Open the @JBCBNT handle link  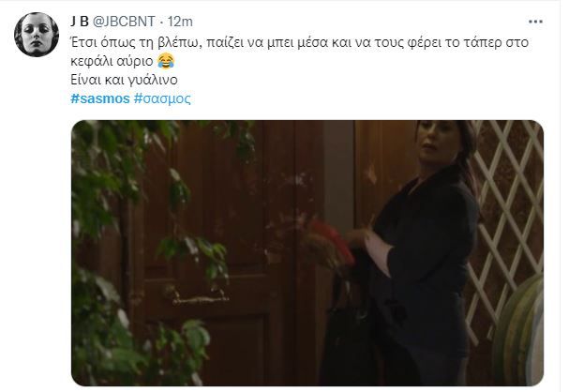[124, 22]
